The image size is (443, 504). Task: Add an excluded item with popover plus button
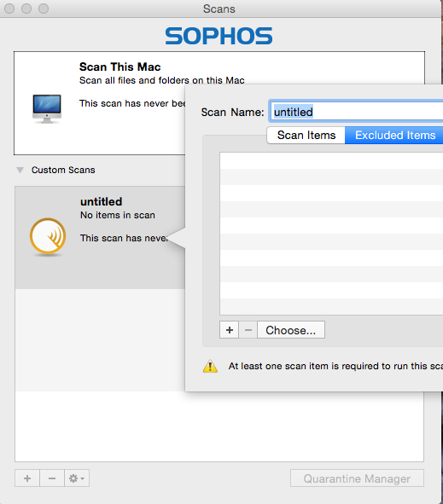tap(229, 330)
